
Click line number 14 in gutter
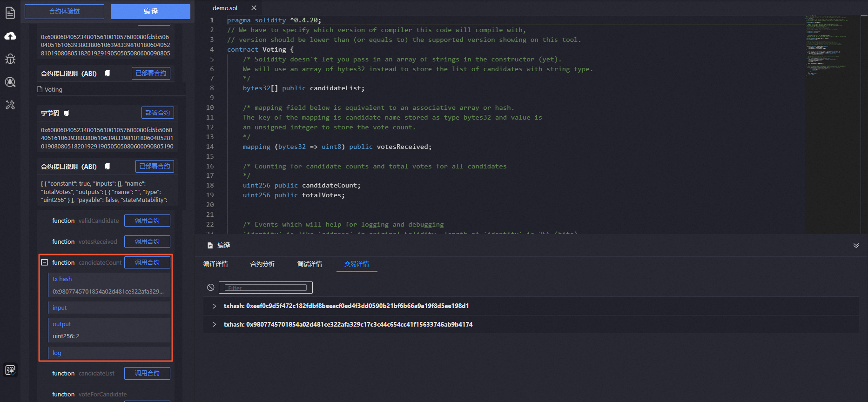coord(210,147)
